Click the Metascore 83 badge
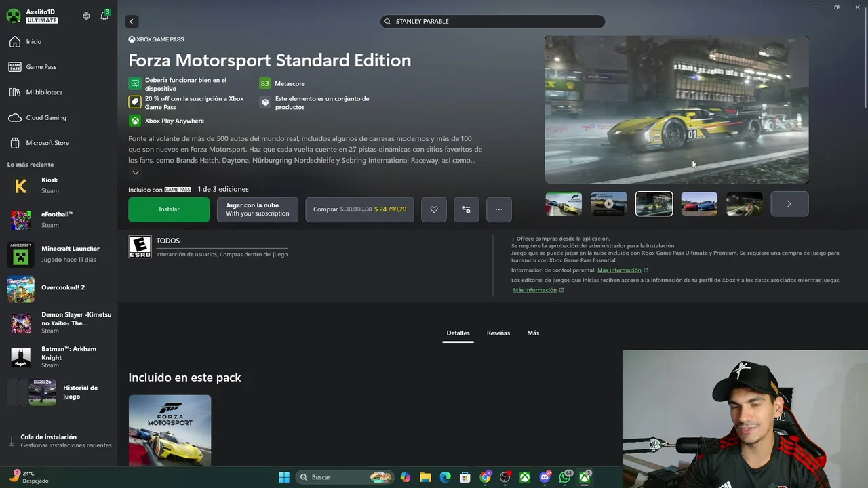 tap(264, 83)
